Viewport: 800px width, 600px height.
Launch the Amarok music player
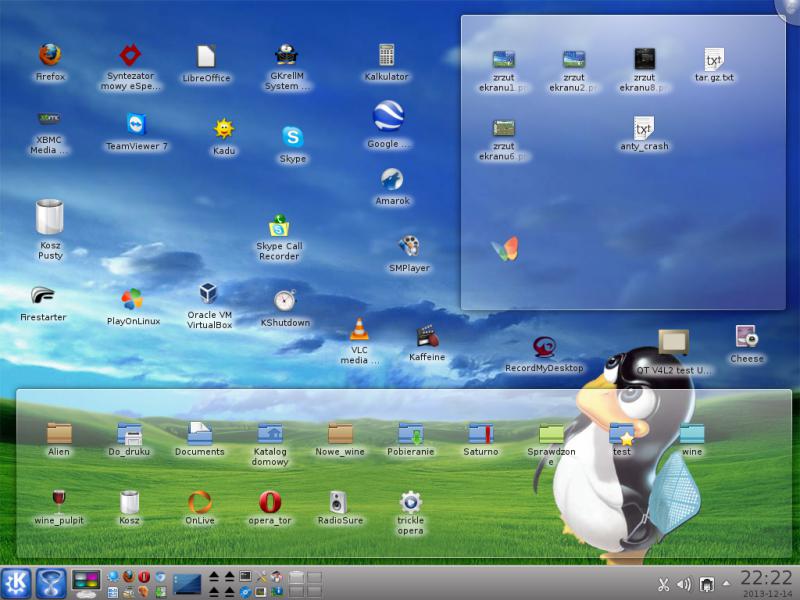[392, 179]
